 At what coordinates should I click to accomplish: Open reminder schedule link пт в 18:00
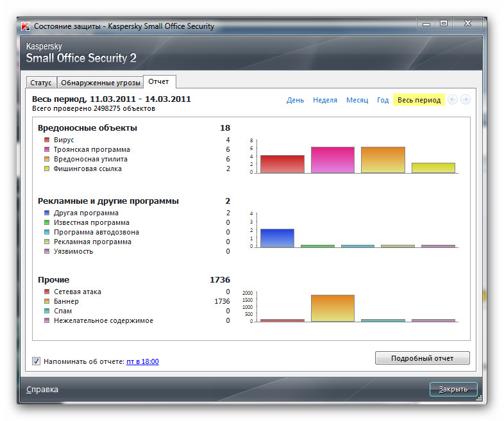pyautogui.click(x=142, y=361)
